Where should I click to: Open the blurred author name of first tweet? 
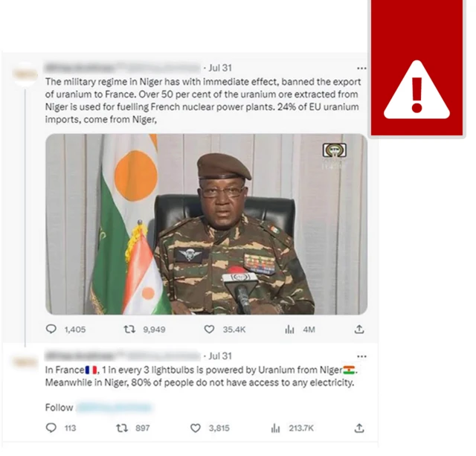click(80, 68)
